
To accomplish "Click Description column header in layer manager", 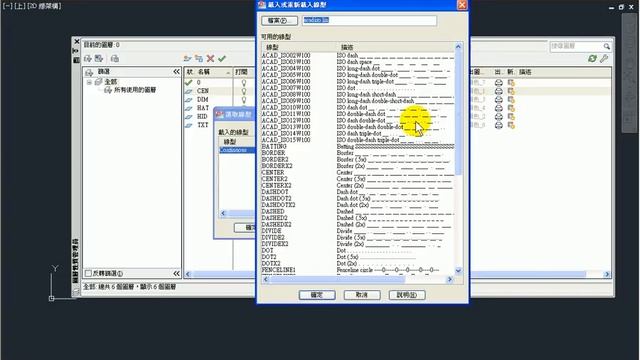I will (565, 72).
